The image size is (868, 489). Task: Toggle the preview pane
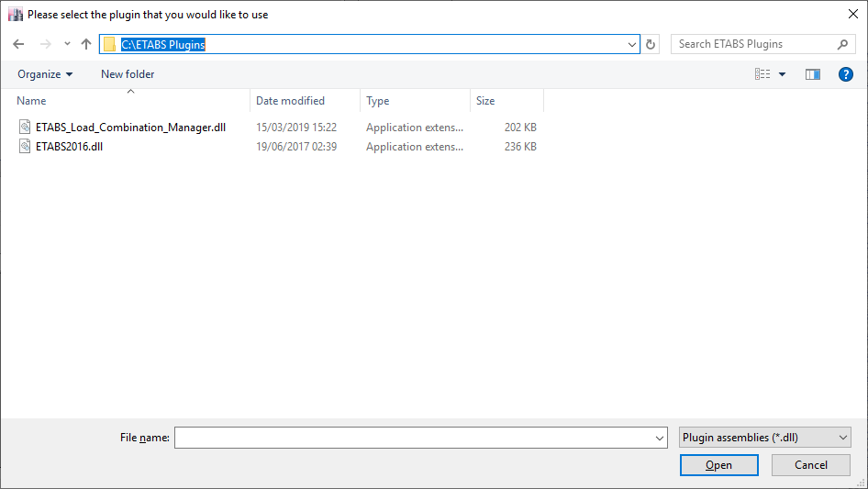813,74
